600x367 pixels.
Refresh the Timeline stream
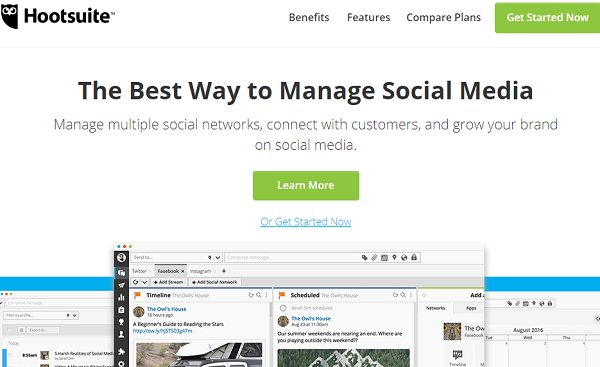pyautogui.click(x=251, y=295)
